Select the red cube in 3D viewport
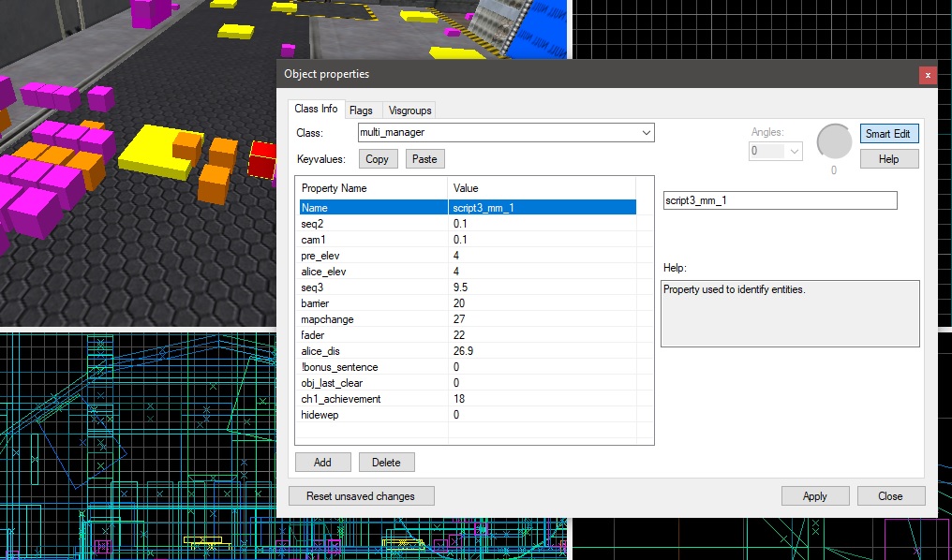 coord(262,160)
